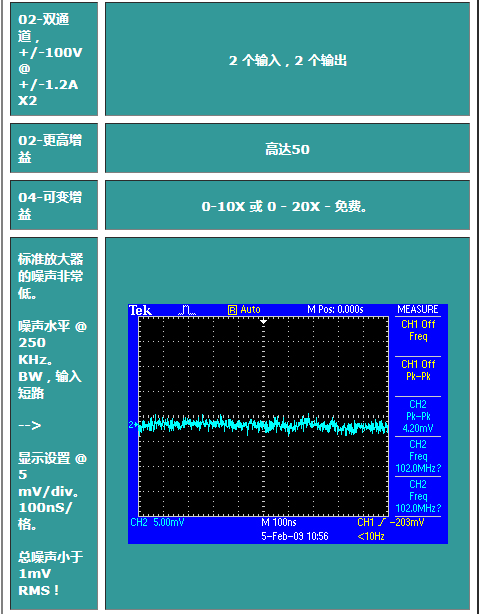Click the 高达50 table cell

click(x=287, y=148)
